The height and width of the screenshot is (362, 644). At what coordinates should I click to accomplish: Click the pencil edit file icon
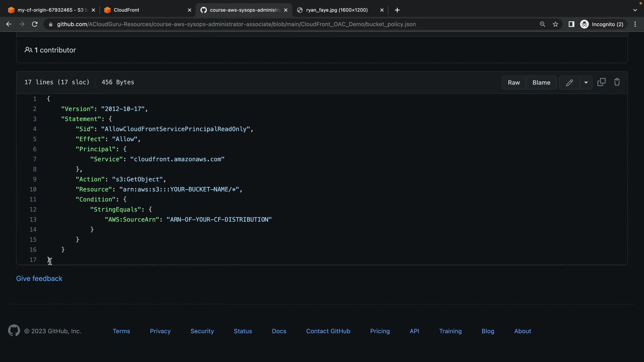[x=569, y=82]
